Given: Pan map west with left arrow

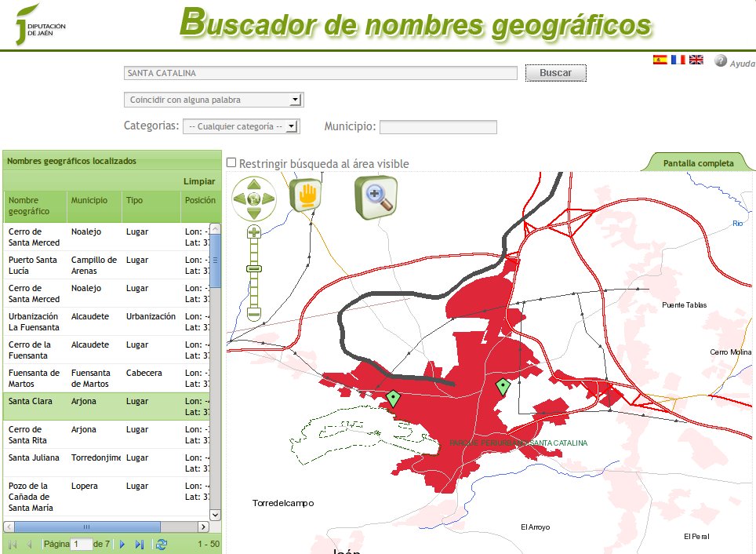Looking at the screenshot, I should pyautogui.click(x=240, y=199).
